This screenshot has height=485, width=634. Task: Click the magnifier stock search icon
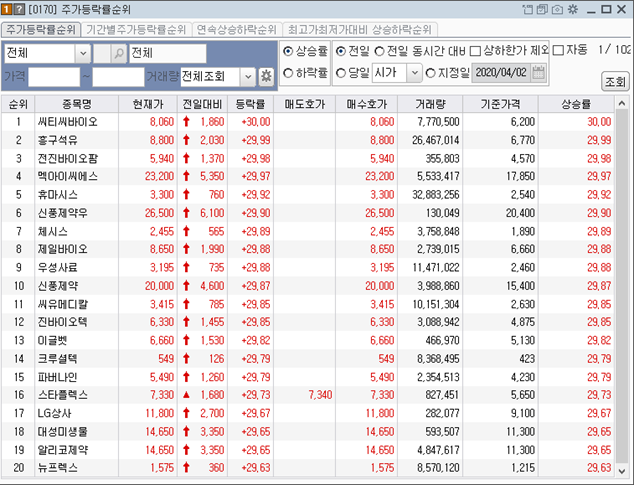(119, 53)
